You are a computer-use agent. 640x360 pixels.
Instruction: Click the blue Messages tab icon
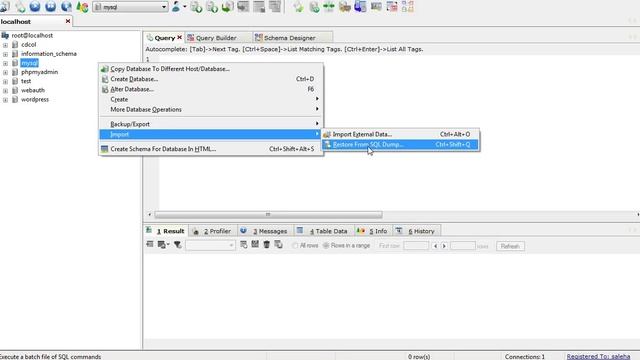[x=243, y=231]
